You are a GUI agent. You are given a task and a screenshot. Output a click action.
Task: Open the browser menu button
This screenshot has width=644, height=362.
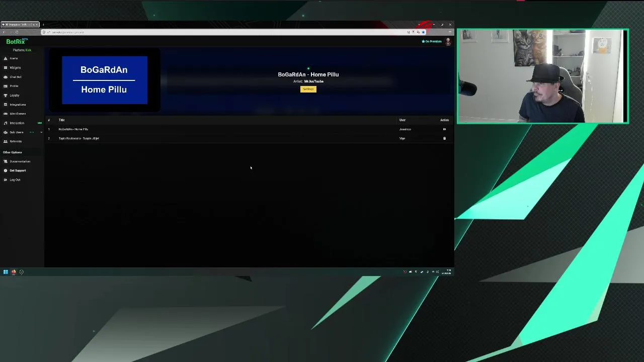(450, 32)
